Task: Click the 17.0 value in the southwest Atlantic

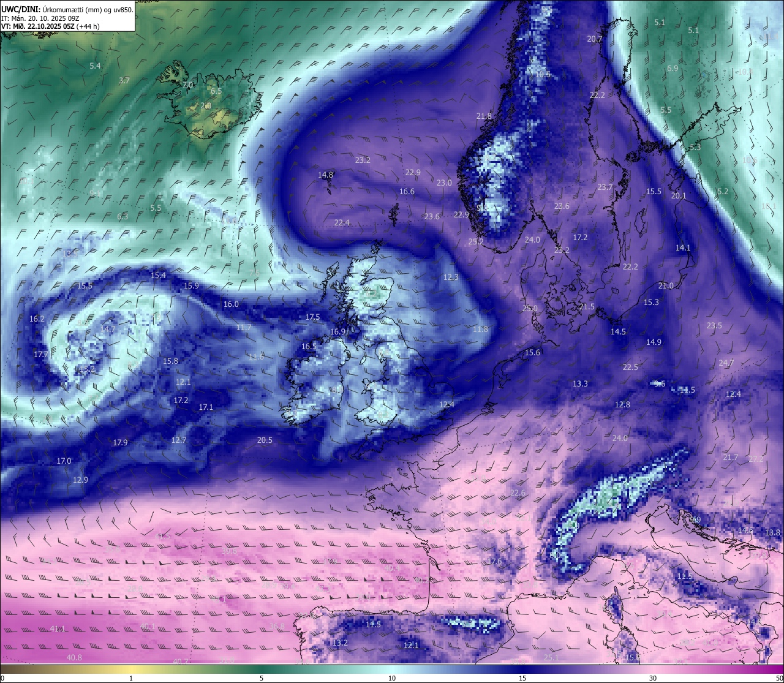Action: 64,461
